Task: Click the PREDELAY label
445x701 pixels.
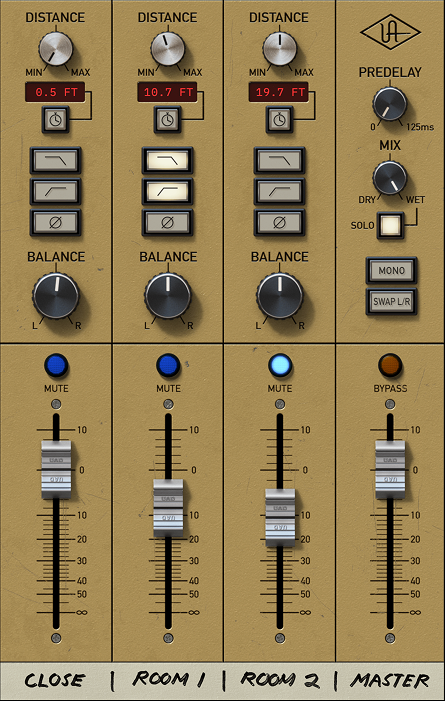Action: (390, 72)
